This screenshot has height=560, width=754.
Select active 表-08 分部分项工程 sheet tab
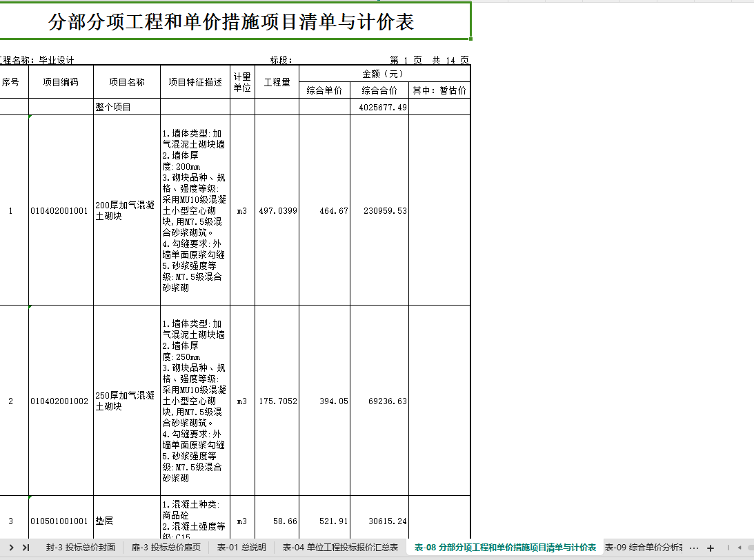tap(505, 548)
